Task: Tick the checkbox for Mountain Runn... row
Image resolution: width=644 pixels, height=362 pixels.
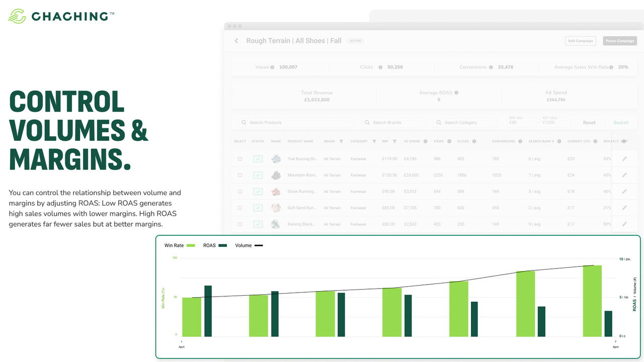Action: point(240,175)
